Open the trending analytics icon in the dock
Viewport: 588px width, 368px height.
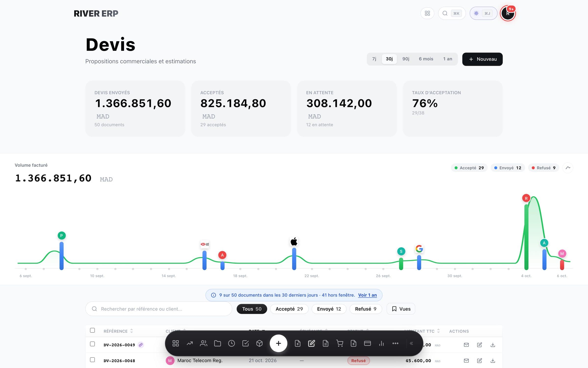[190, 343]
